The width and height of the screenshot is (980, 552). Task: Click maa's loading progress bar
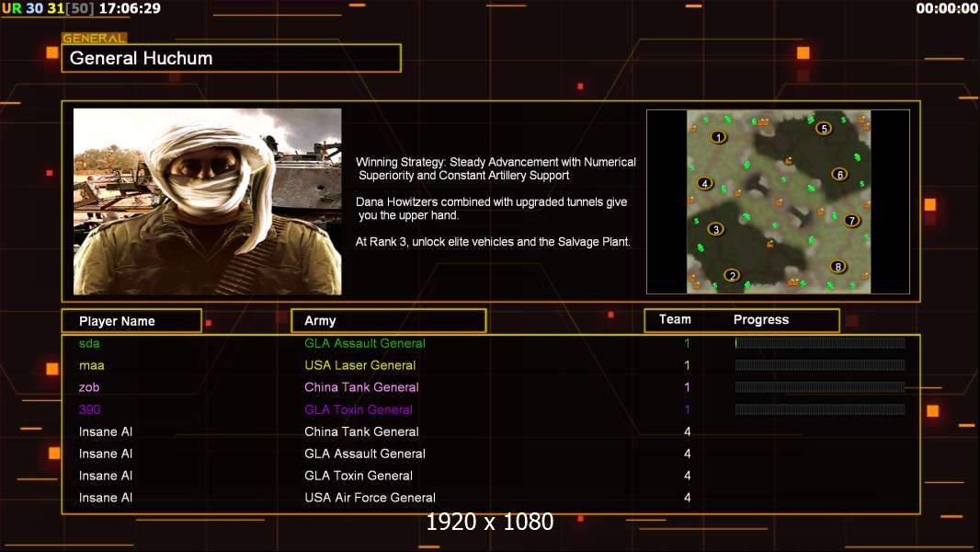820,365
